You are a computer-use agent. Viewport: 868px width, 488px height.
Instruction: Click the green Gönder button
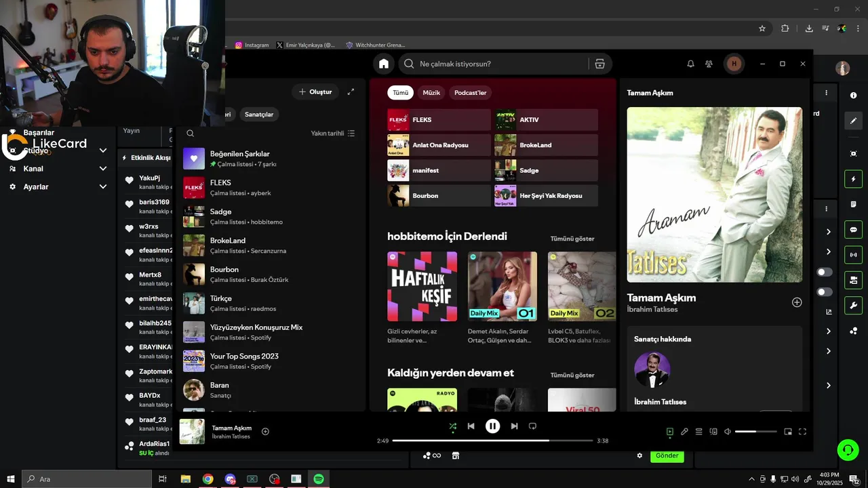[x=667, y=455]
